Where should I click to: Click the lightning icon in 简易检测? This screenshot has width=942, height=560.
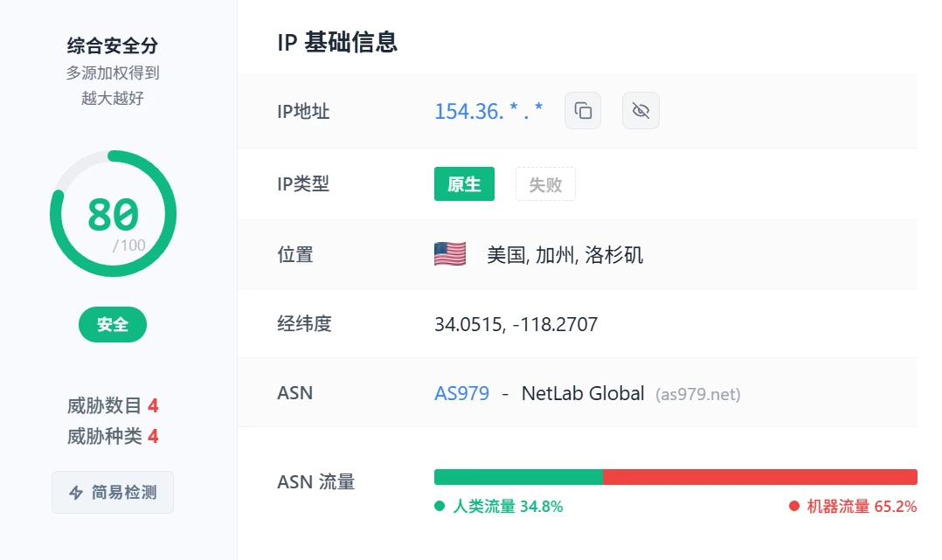76,493
